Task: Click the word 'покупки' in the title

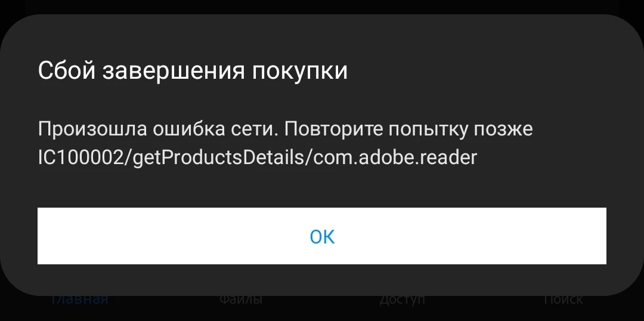Action: [x=300, y=72]
